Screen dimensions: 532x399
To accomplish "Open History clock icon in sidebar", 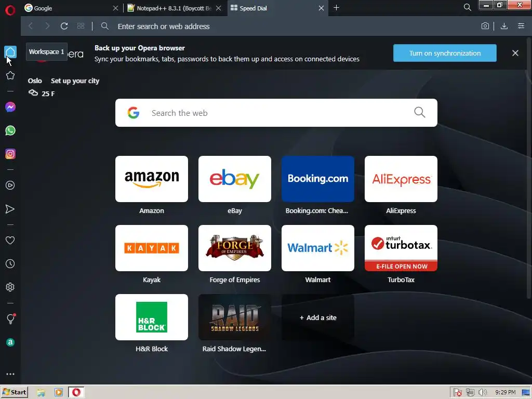I will [x=10, y=263].
